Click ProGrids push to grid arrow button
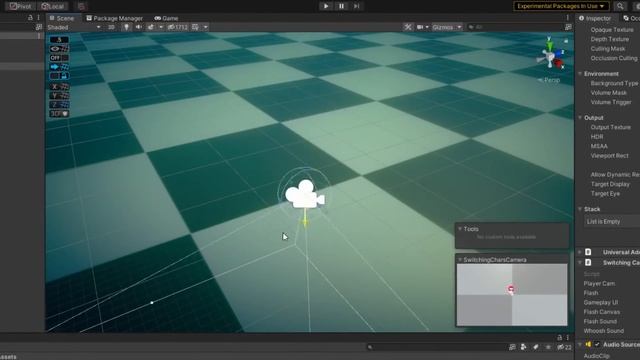The width and height of the screenshot is (640, 360). click(x=59, y=67)
